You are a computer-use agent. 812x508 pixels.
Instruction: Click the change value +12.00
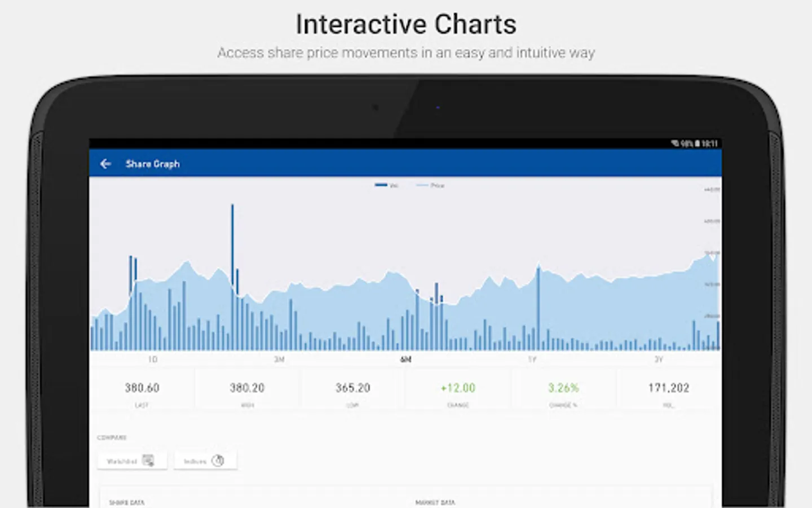coord(458,388)
